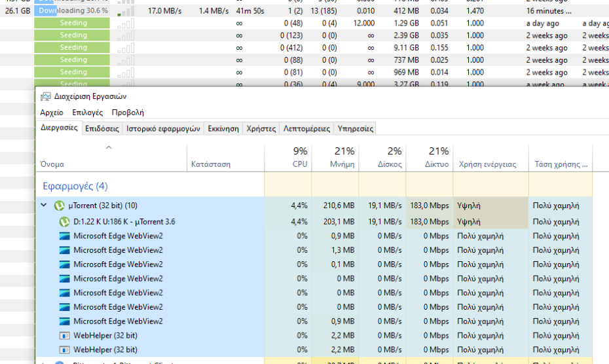Collapse the µTorrent (32 bit) process group
Image resolution: width=609 pixels, height=364 pixels.
click(44, 206)
